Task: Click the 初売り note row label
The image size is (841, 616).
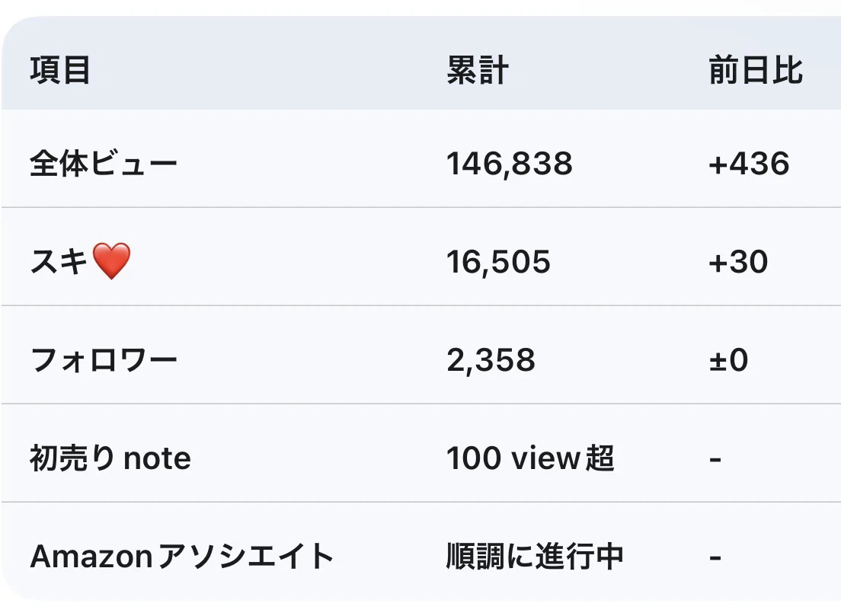Action: click(x=110, y=458)
